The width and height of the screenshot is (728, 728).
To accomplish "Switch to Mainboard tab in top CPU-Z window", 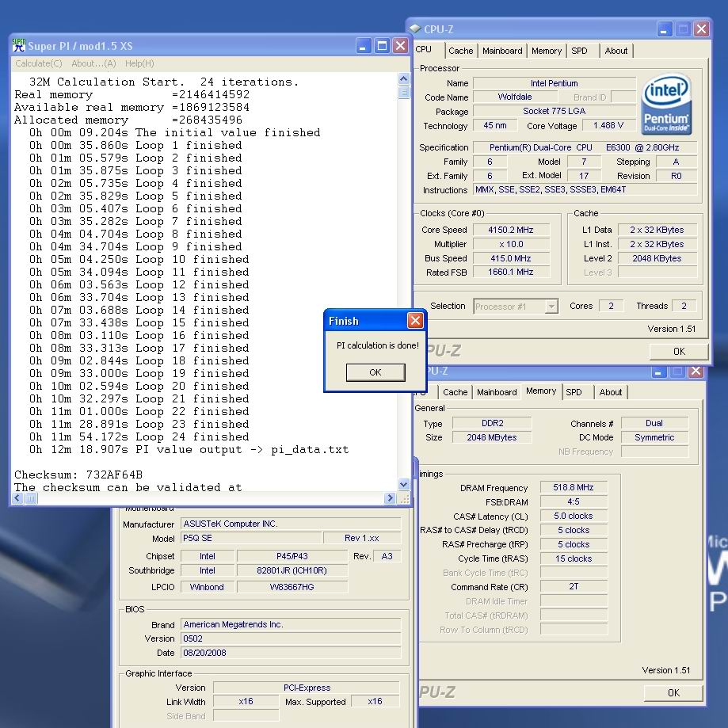I will 502,51.
